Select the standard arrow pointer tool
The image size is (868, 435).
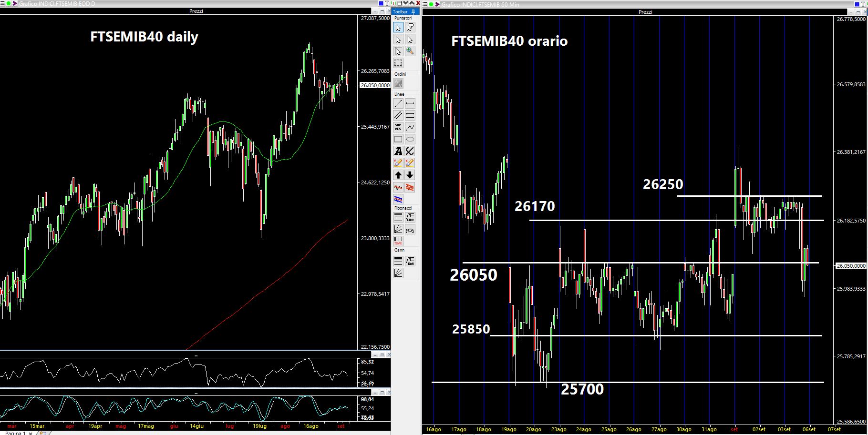click(398, 28)
